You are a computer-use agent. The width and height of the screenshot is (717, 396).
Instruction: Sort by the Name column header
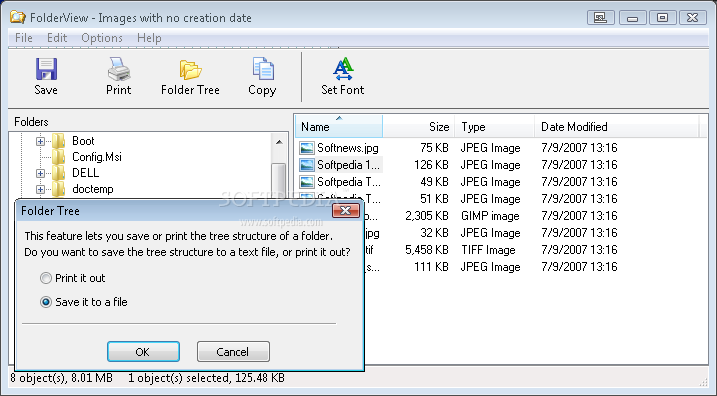[x=339, y=127]
